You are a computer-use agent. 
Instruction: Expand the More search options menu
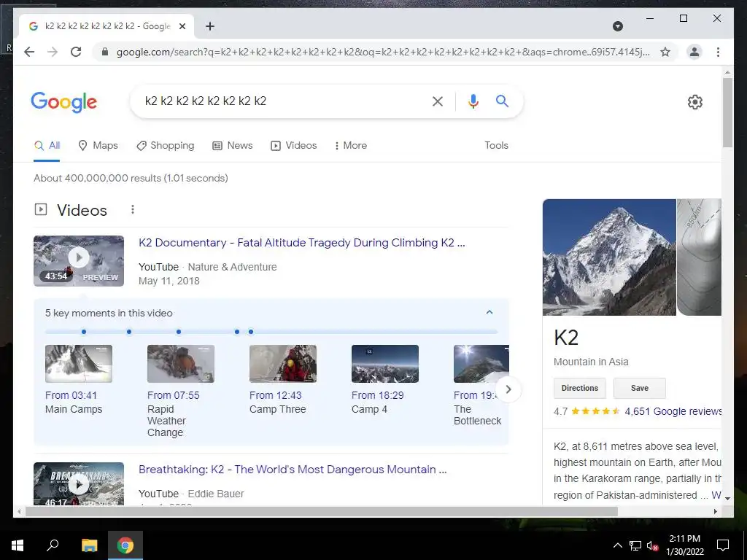(351, 146)
